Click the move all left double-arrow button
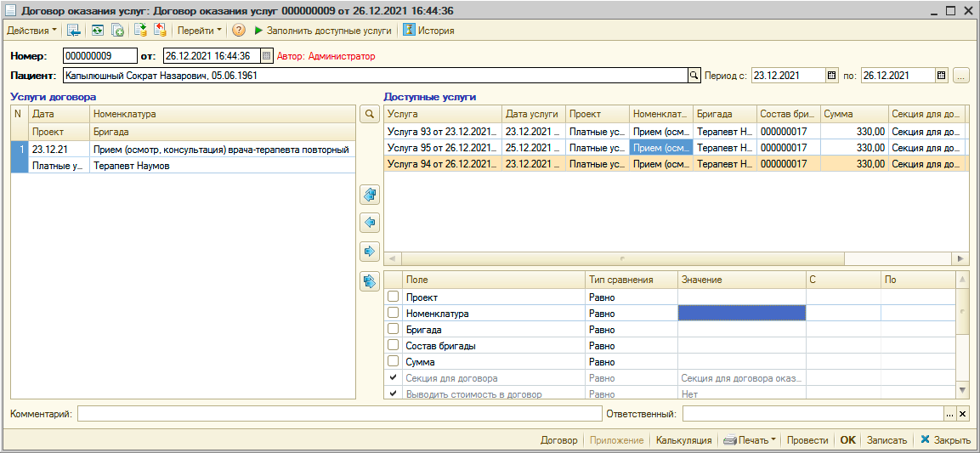Viewport: 980px width, 453px height. coord(370,195)
